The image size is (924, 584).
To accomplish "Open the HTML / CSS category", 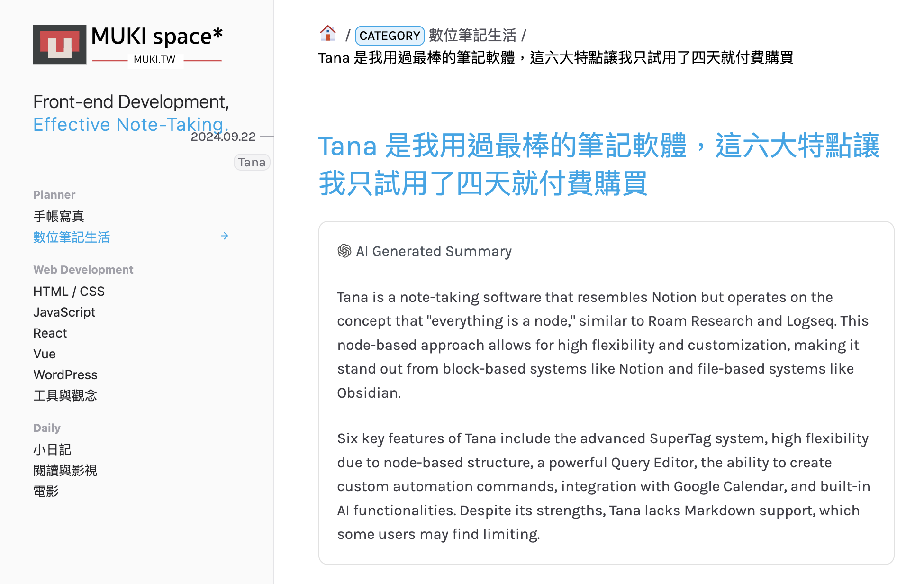I will tap(69, 291).
